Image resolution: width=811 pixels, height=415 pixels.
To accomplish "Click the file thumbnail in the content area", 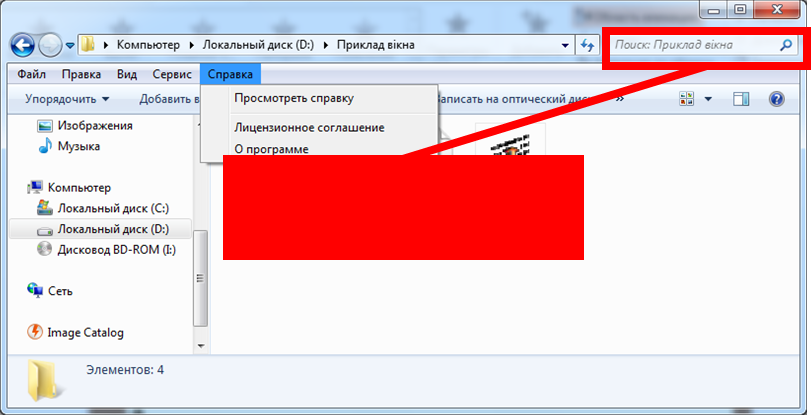I will coord(510,140).
